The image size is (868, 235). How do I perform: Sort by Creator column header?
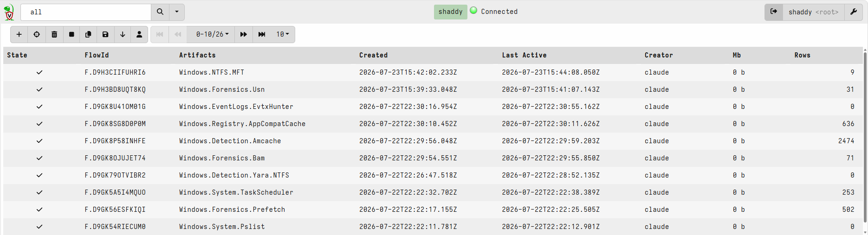point(659,55)
